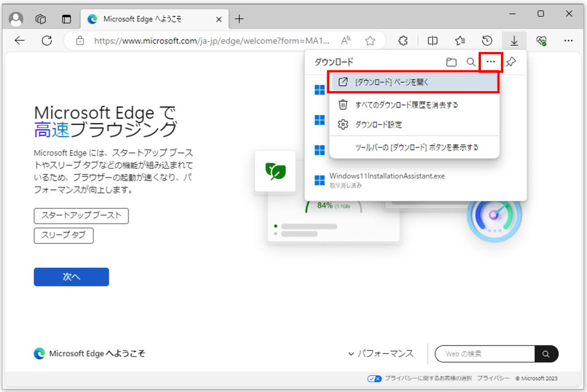The width and height of the screenshot is (587, 392).
Task: Click the blue 次へ button
Action: pyautogui.click(x=71, y=277)
